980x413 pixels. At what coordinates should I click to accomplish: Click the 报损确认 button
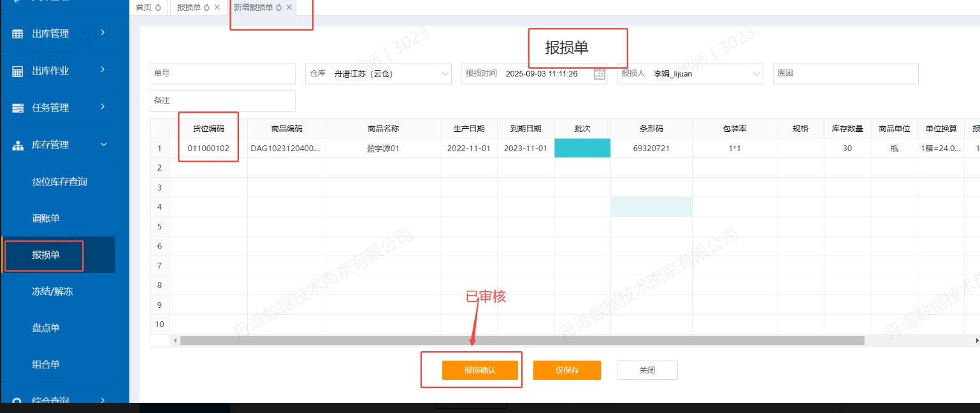[480, 370]
